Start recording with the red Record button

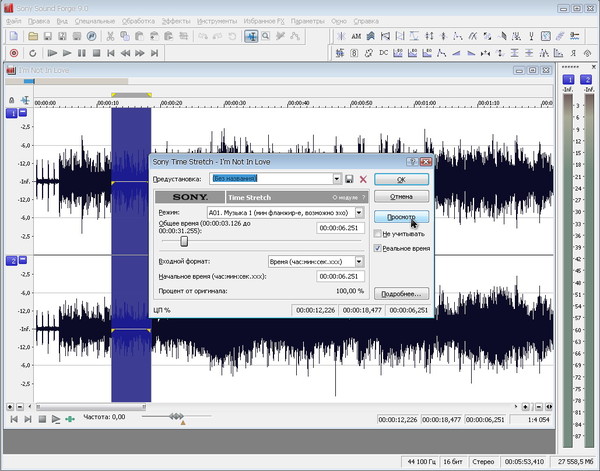(x=14, y=53)
